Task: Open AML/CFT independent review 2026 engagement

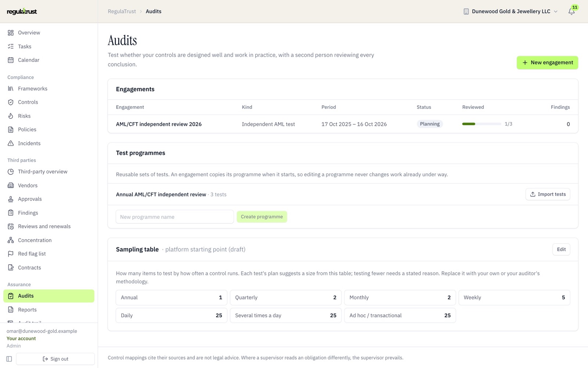Action: [159, 124]
